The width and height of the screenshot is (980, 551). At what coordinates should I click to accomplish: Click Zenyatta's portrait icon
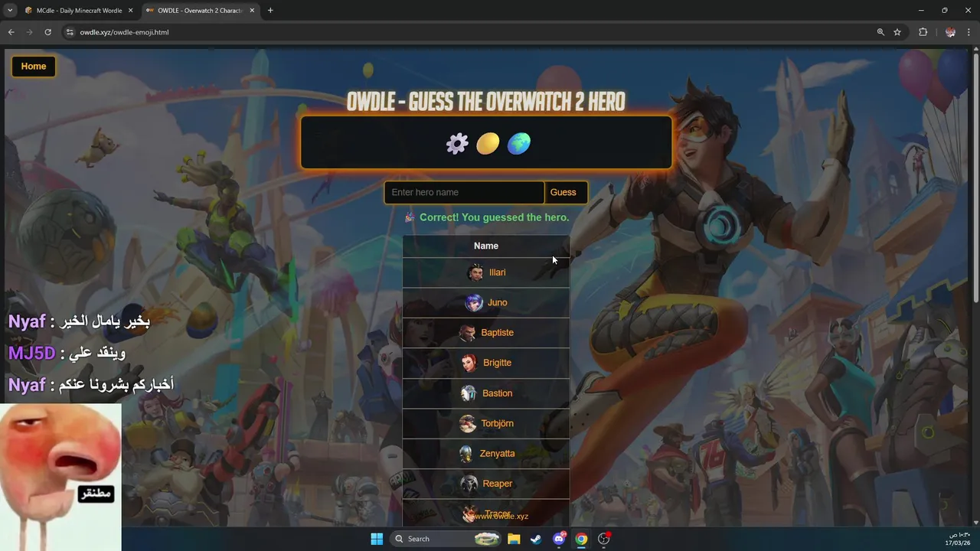466,454
